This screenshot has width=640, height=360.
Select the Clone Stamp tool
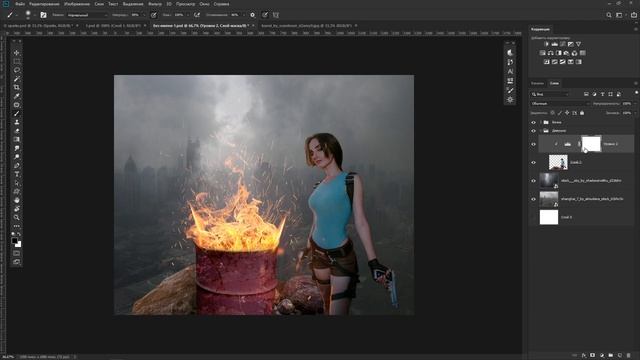(16, 122)
